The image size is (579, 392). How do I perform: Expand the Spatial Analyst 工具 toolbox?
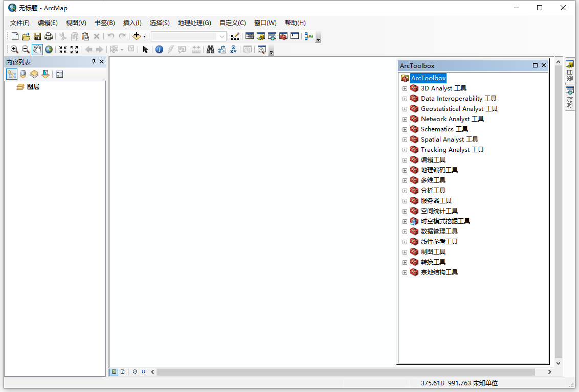(x=405, y=140)
